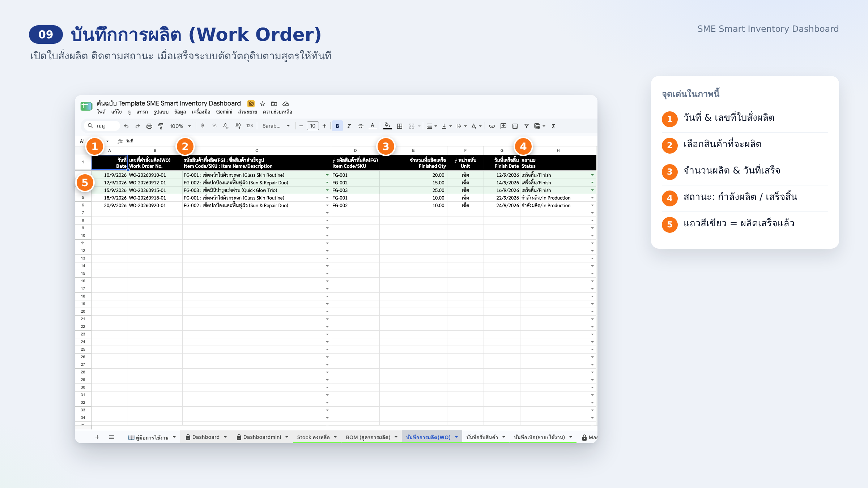The height and width of the screenshot is (488, 868).
Task: Increase font size with plus button
Action: (324, 126)
